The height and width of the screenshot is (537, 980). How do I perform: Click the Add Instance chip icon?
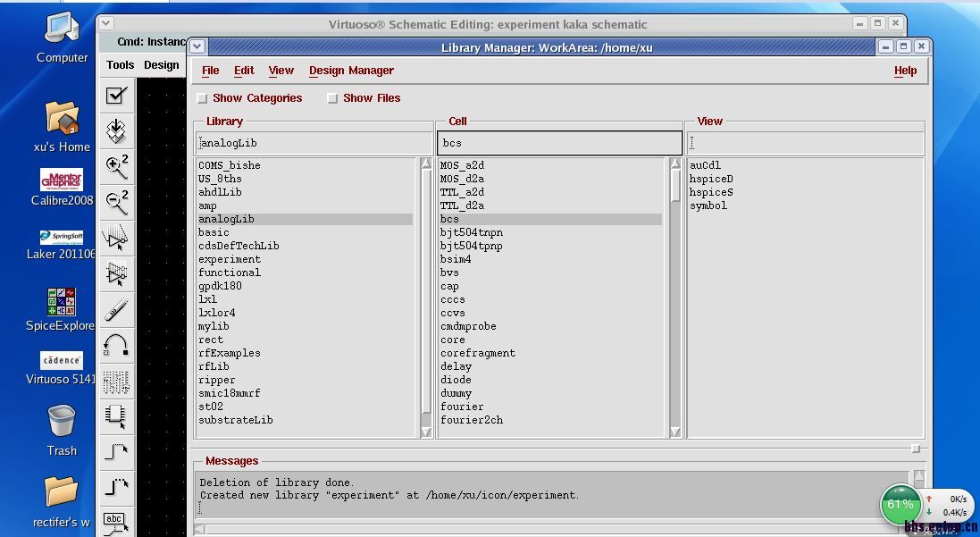(x=116, y=415)
